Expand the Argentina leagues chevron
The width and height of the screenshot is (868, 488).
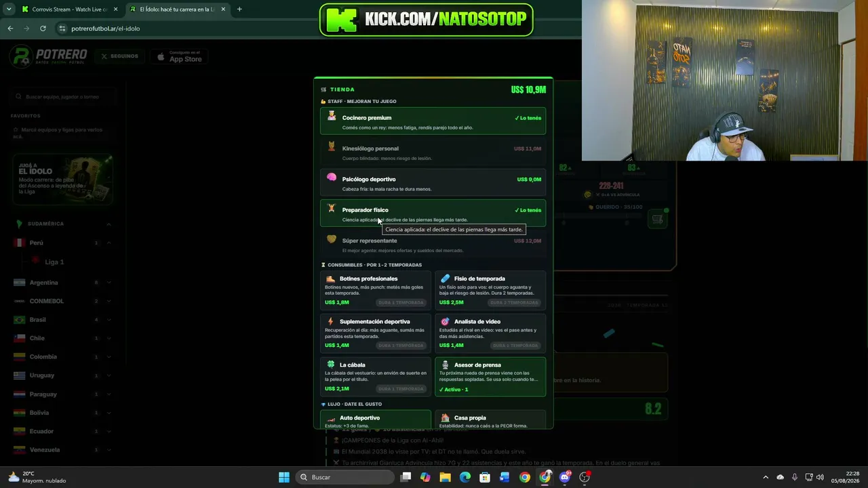[108, 283]
